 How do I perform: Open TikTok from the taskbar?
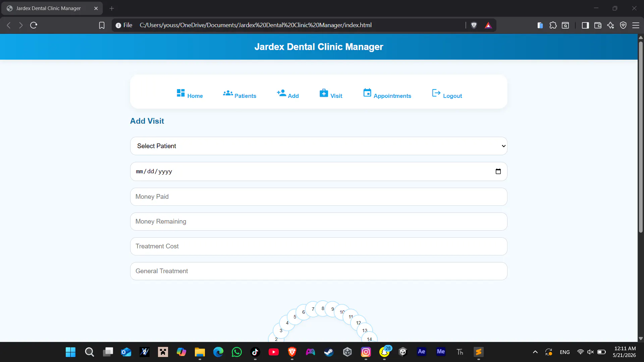coord(255,352)
